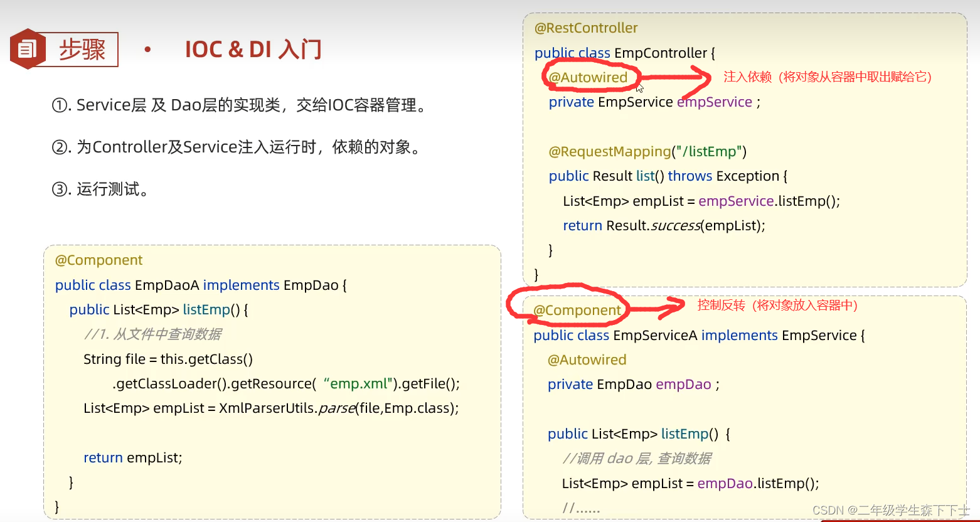Select the title 'IOC & DI 入门'

pyautogui.click(x=253, y=50)
